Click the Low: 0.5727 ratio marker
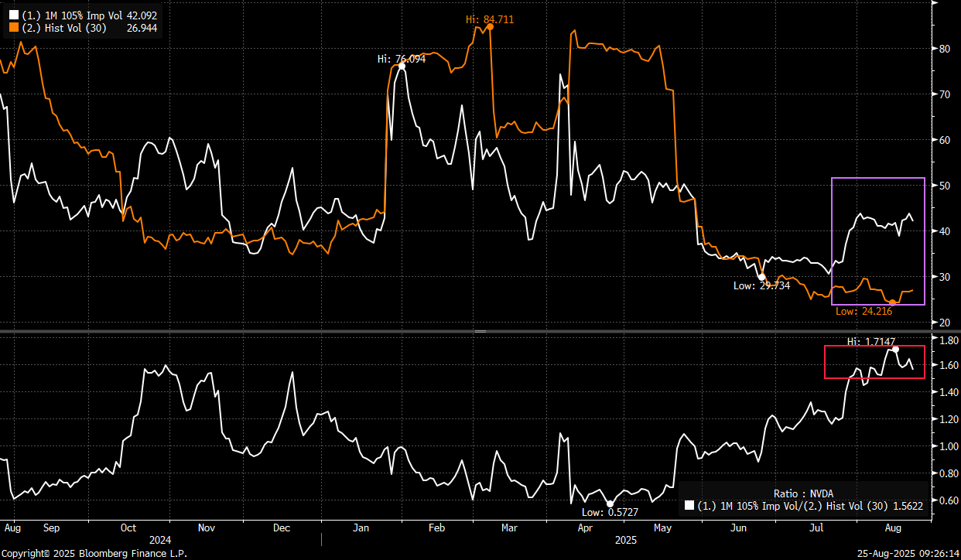 [609, 504]
